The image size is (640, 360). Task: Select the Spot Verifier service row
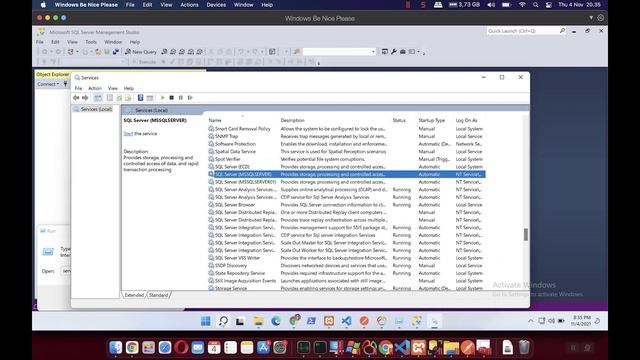tap(346, 159)
